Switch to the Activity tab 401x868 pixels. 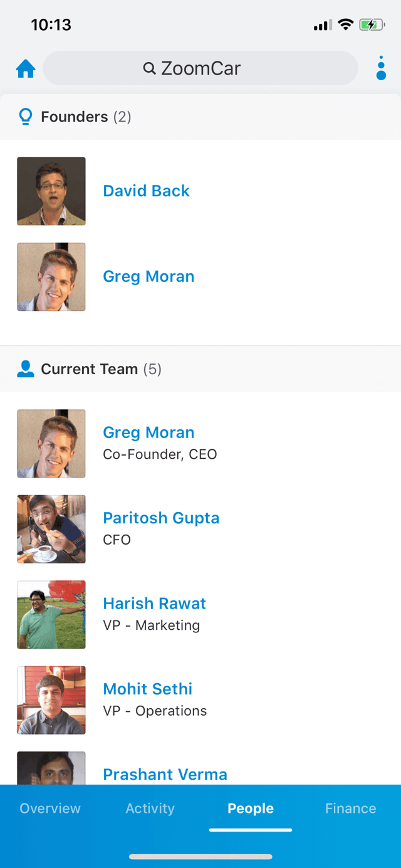pos(150,808)
